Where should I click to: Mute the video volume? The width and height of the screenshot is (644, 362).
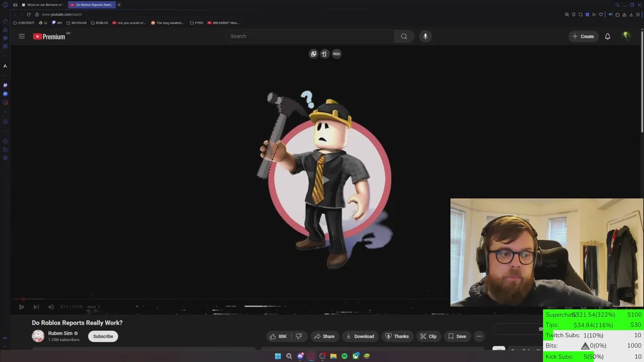coord(51,307)
